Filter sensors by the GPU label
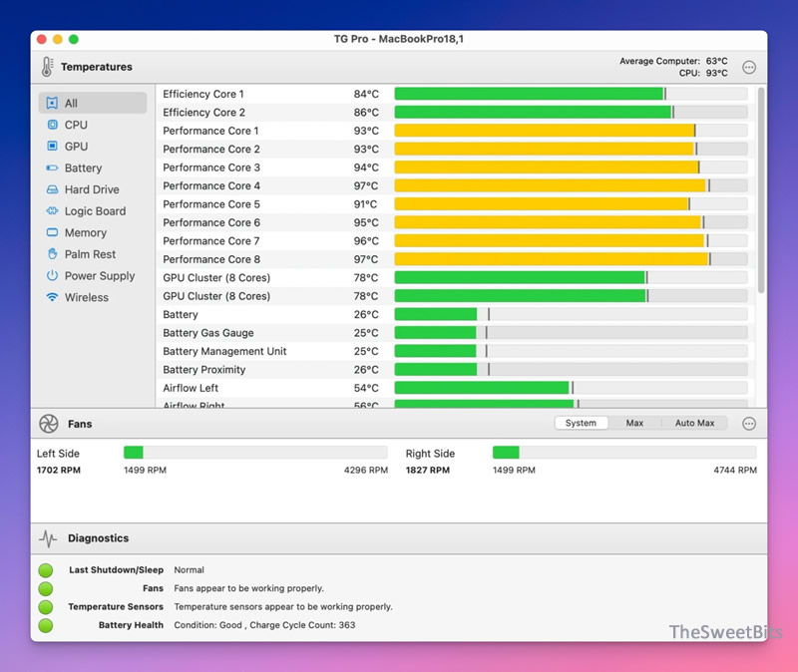The width and height of the screenshot is (798, 672). [77, 146]
